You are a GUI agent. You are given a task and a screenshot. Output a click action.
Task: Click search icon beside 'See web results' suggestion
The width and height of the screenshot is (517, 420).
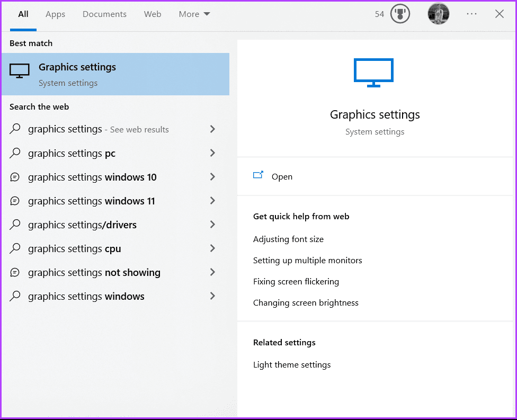[x=15, y=129]
